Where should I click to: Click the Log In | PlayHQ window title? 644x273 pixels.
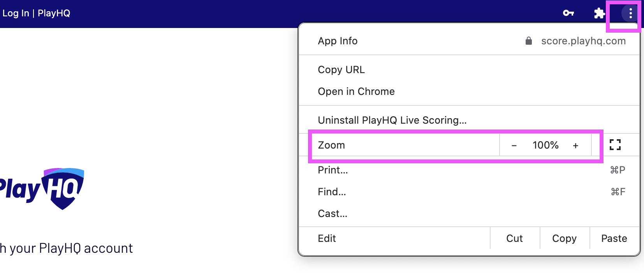(36, 13)
